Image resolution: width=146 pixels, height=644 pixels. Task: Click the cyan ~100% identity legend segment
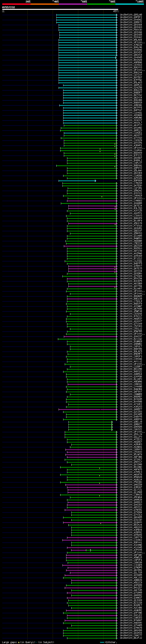[x=129, y=4]
